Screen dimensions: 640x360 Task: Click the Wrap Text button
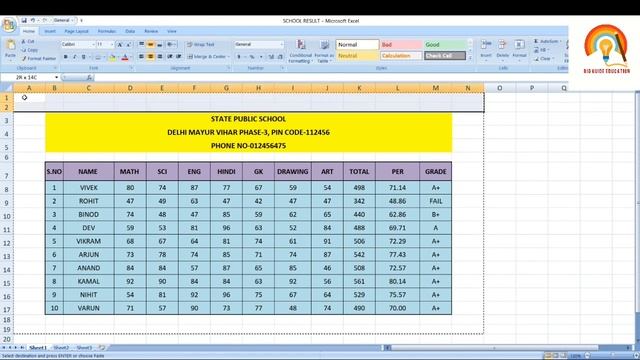(x=201, y=44)
